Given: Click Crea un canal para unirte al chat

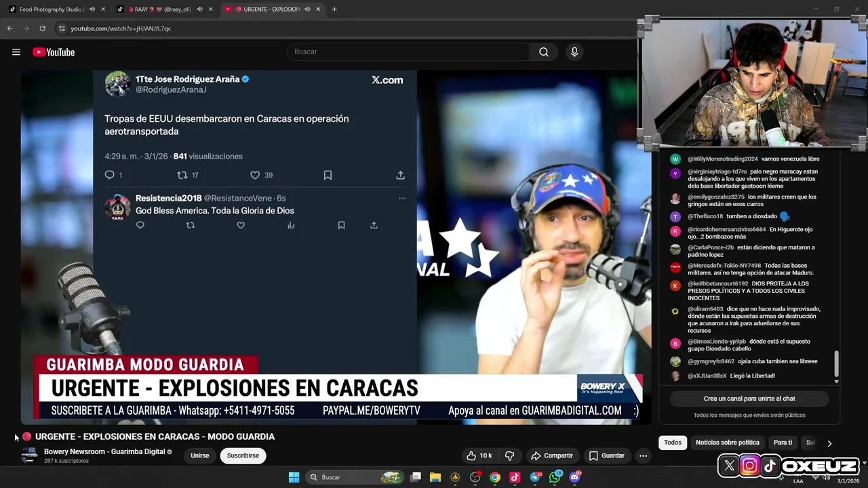Looking at the screenshot, I should (749, 399).
